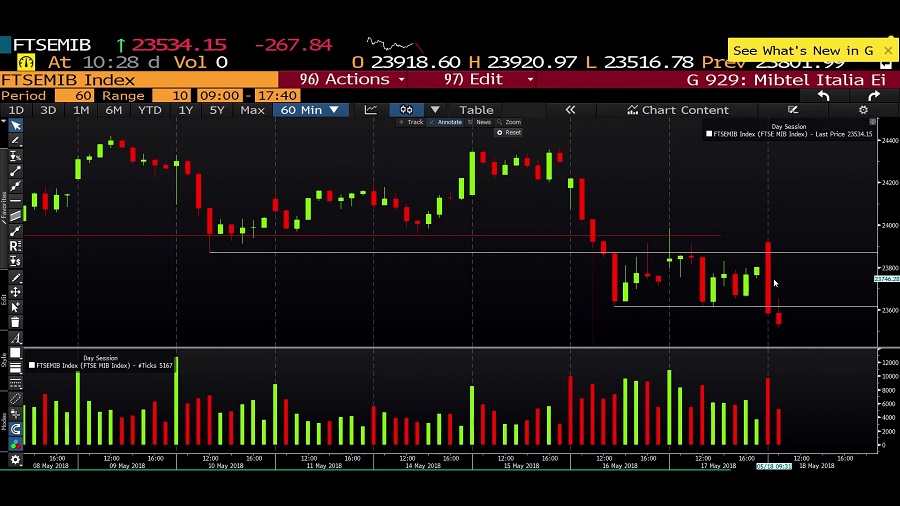Set range to 1M
This screenshot has height=506, width=900.
click(x=81, y=110)
